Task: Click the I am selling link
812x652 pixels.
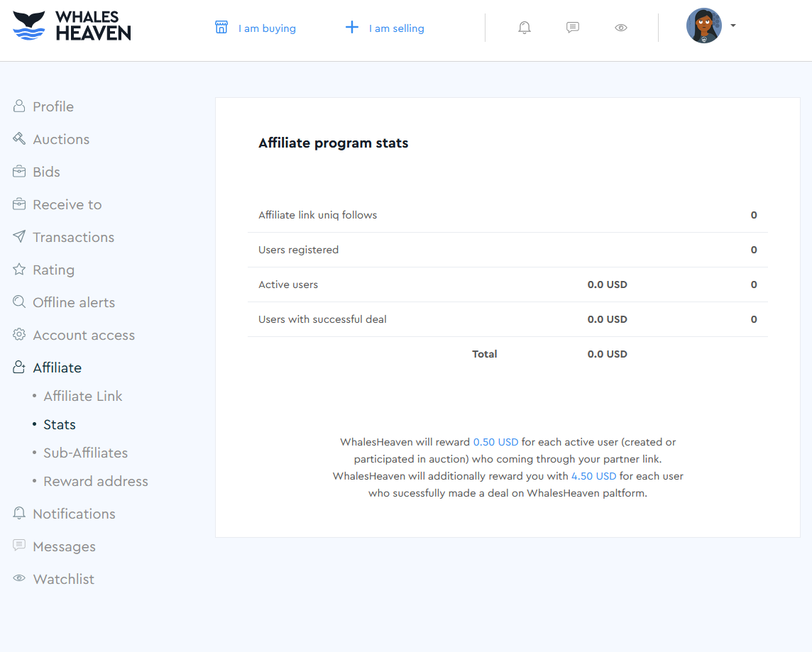Action: pos(397,28)
